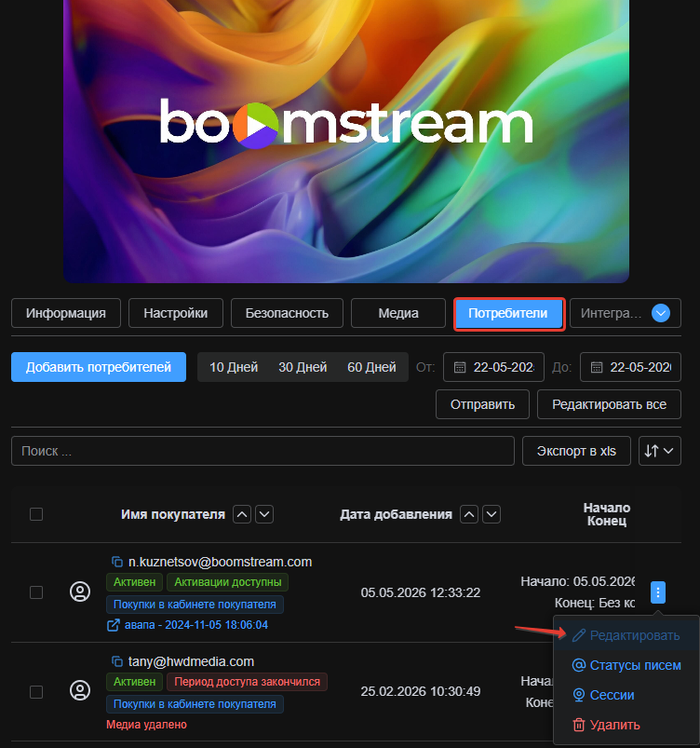Click Покупки в кабинете покупателя badge for n.kuznetsov
Image resolution: width=700 pixels, height=748 pixels.
(195, 605)
